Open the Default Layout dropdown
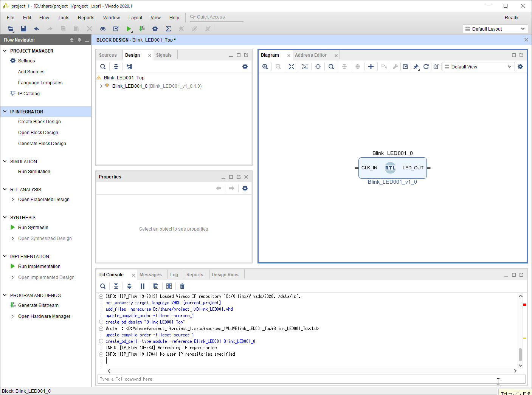Screen dimensions: 532x395 pyautogui.click(x=495, y=29)
